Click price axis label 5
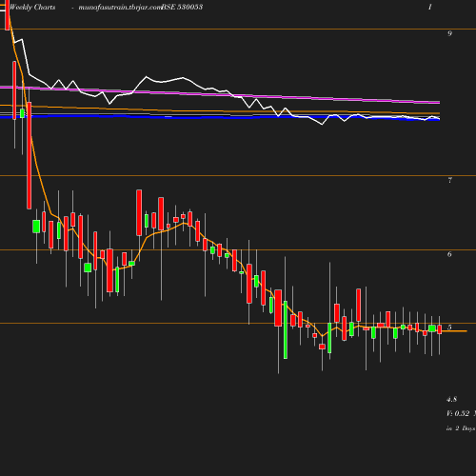The height and width of the screenshot is (476, 476). click(x=449, y=327)
